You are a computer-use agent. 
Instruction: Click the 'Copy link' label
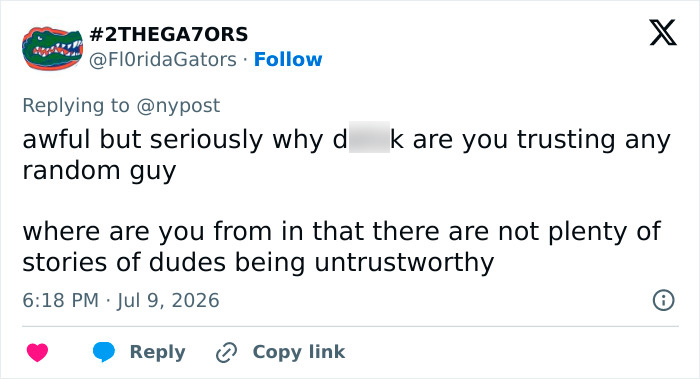[299, 352]
